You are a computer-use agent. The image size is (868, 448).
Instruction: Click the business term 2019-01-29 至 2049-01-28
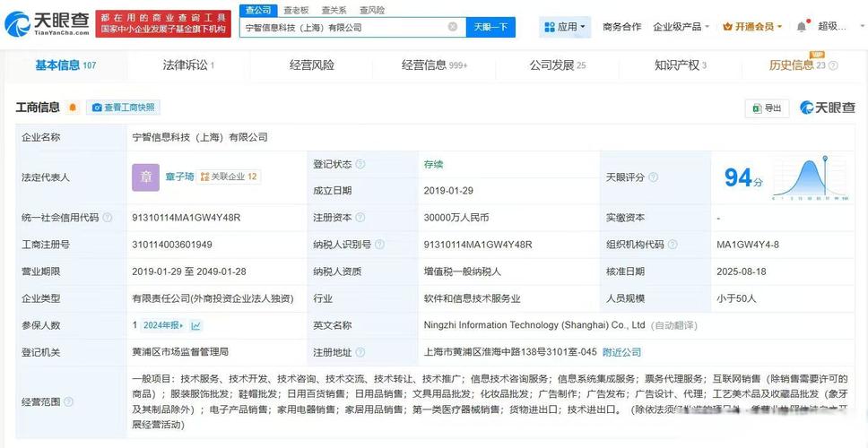click(x=189, y=271)
